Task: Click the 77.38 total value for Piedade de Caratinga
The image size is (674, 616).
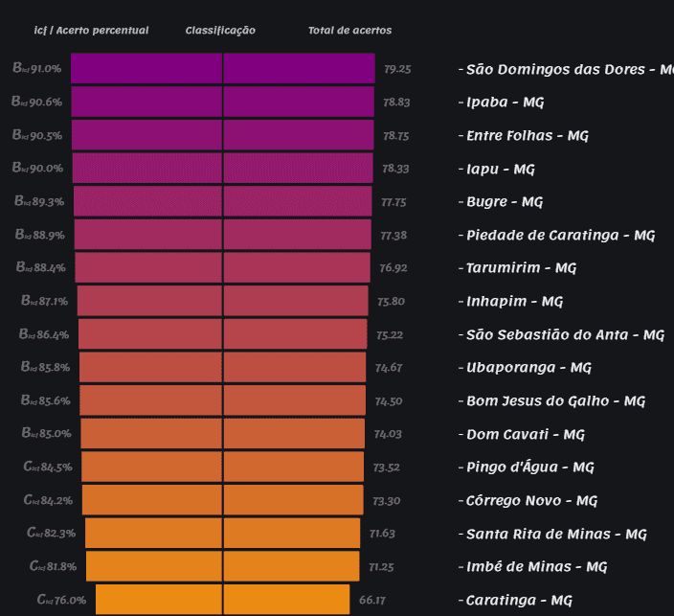Action: [393, 236]
